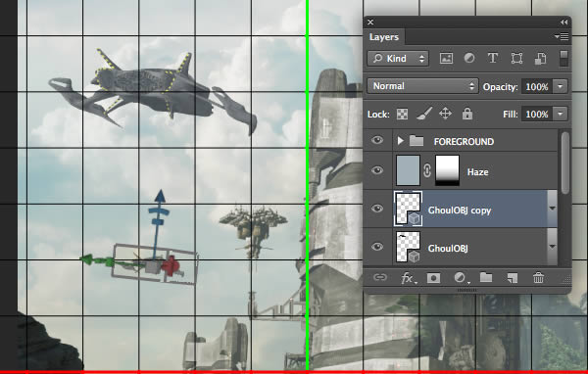
Task: Close the Layers panel
Action: pos(370,23)
